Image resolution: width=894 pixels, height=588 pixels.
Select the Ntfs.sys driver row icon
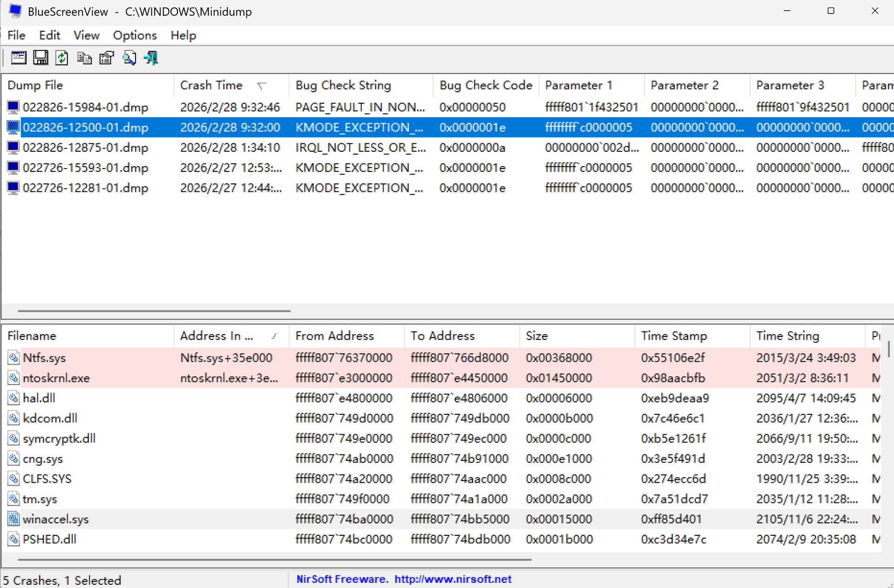pyautogui.click(x=14, y=358)
